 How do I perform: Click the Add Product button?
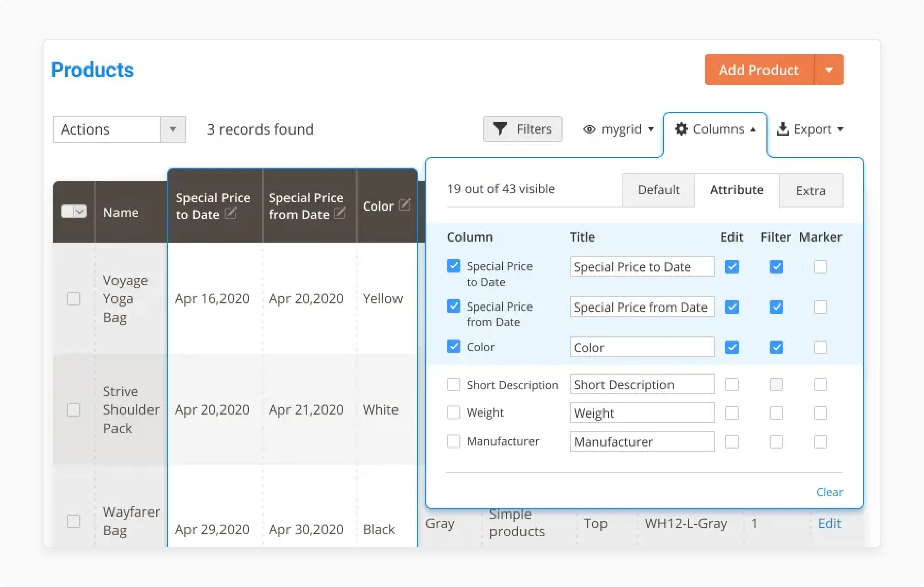tap(759, 70)
